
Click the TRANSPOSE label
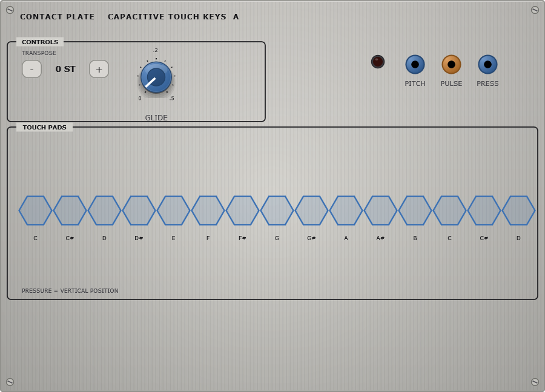(39, 53)
